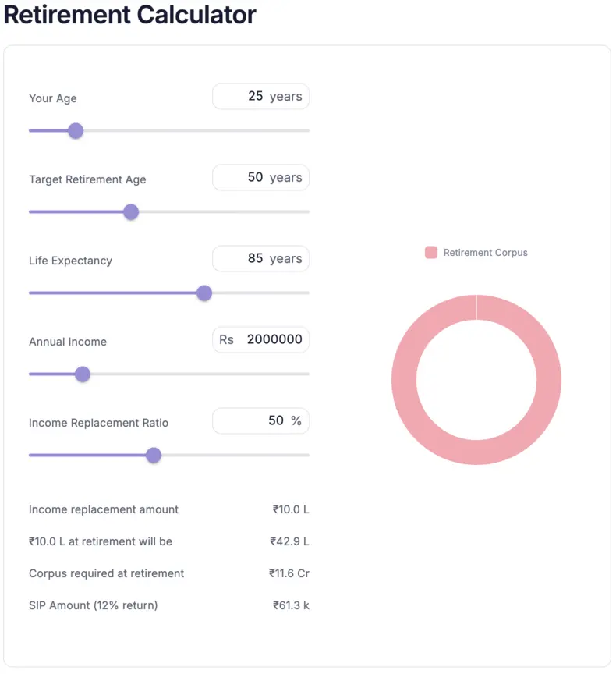Click the Income replacement amount value ₹10.0 L
Screen dimensions: 616x674
290,509
